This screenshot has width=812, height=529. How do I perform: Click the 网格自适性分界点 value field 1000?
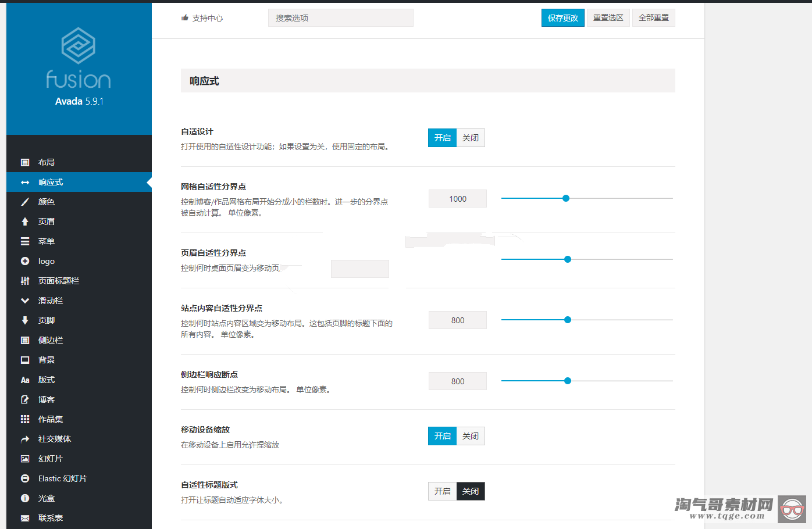458,199
